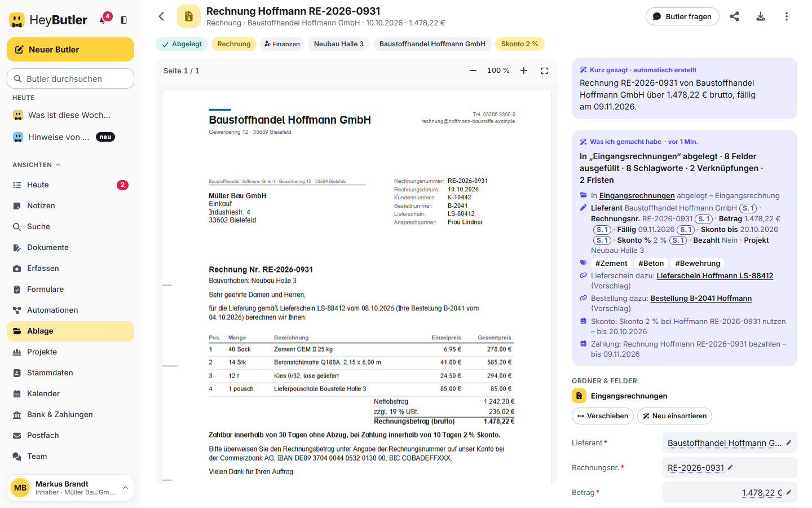The height and width of the screenshot is (508, 812).
Task: Open chat 'Was ist diese Woch...'
Action: (70, 115)
